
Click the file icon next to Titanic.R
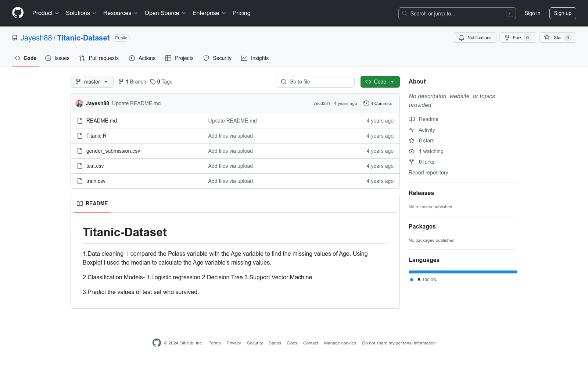click(x=80, y=136)
